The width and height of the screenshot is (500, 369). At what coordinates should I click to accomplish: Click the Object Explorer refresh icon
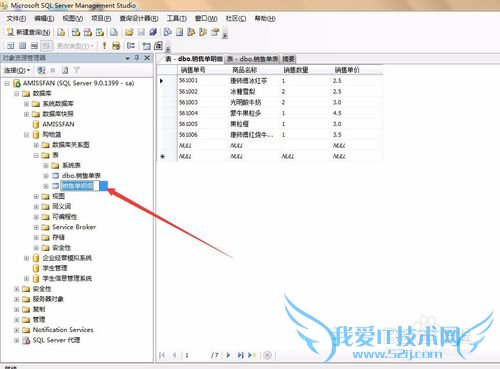tap(65, 70)
